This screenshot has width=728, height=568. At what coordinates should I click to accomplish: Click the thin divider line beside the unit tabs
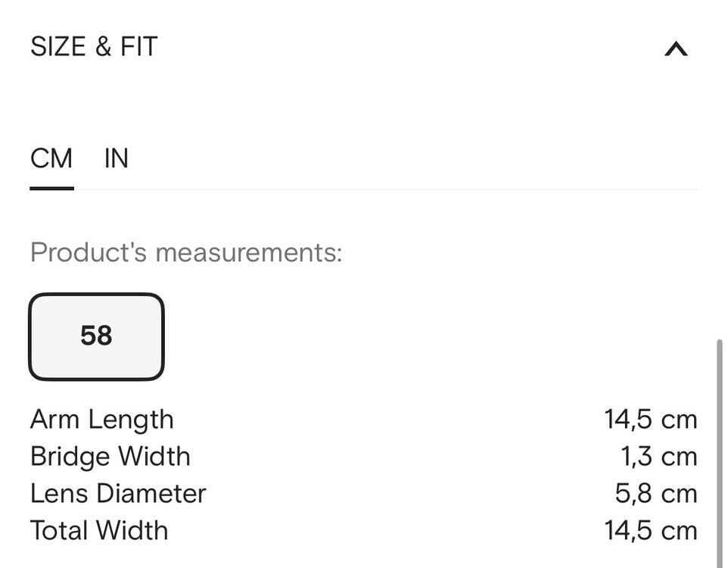[x=386, y=189]
